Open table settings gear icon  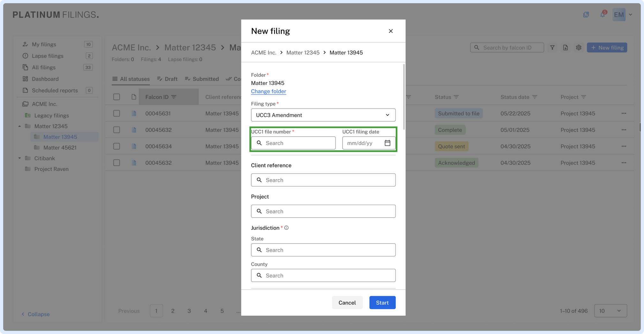click(x=579, y=48)
